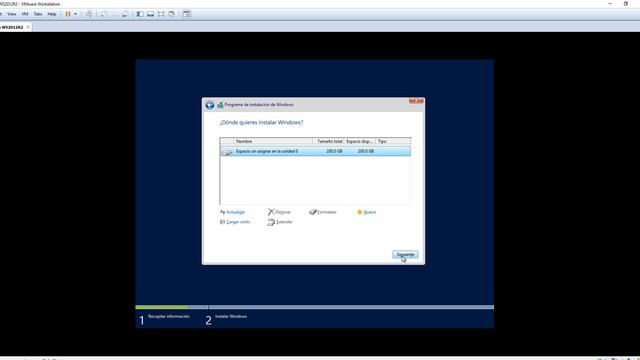Click the Eliminar option
Screen dimensions: 640x360
tap(279, 212)
